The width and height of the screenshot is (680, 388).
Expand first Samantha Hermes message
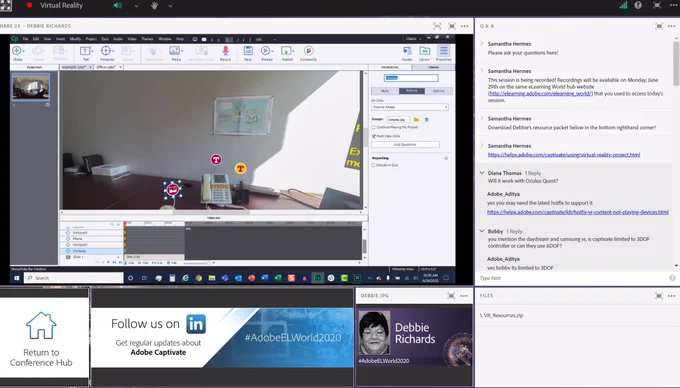482,43
